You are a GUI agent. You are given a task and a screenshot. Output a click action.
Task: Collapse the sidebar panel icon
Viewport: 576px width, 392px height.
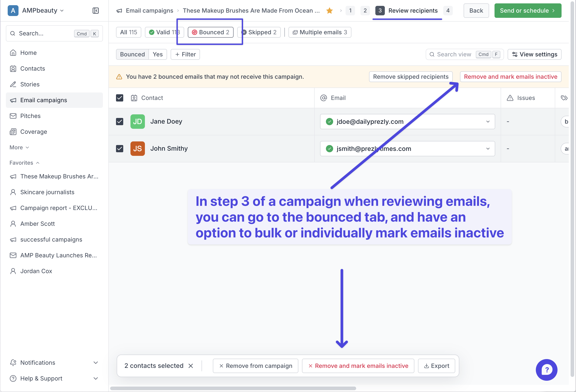tap(96, 10)
